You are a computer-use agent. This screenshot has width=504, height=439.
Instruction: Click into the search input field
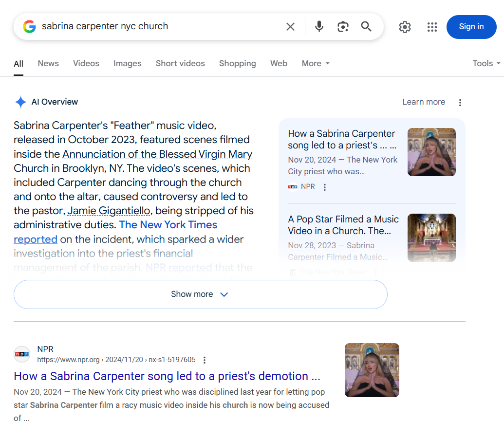161,26
